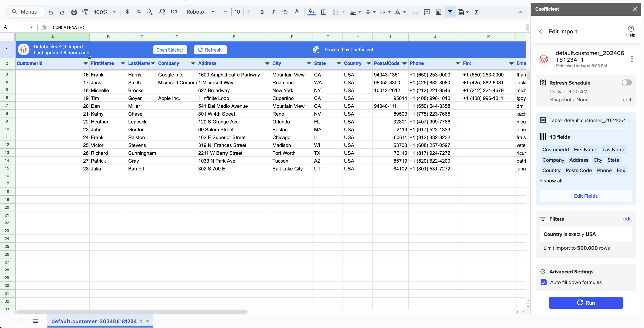The height and width of the screenshot is (328, 644).
Task: Collapse the toolbar with up chevron
Action: pos(520,12)
